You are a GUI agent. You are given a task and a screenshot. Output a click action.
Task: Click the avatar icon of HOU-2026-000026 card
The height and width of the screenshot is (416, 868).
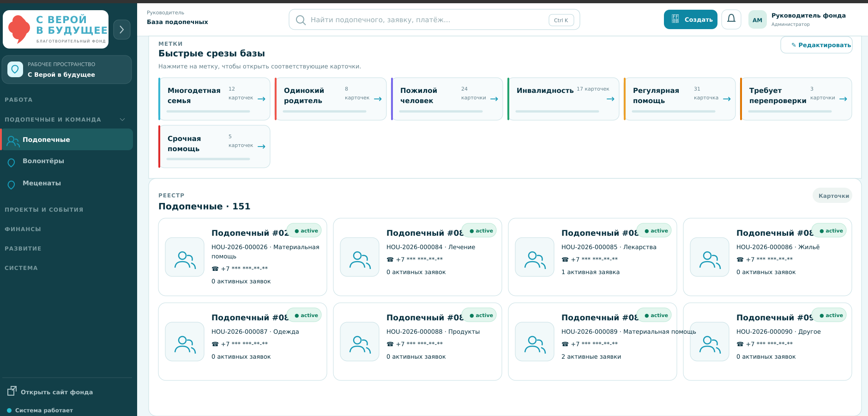coord(185,257)
